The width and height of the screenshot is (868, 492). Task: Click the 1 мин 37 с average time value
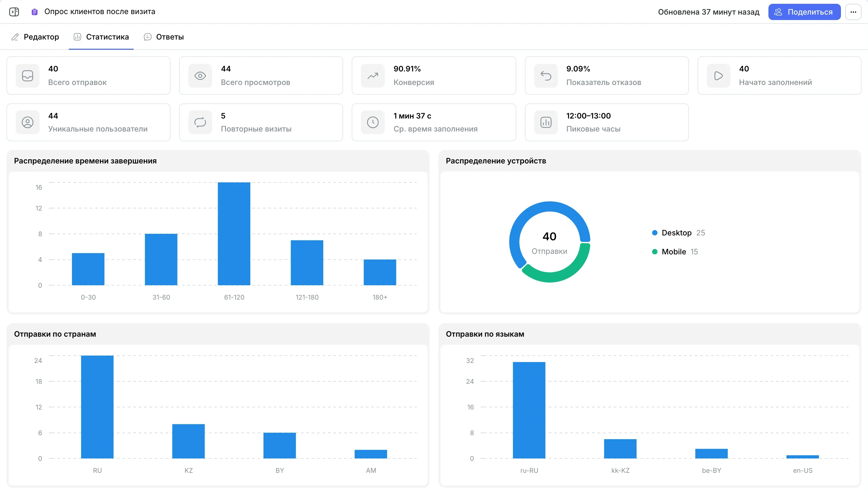click(412, 116)
